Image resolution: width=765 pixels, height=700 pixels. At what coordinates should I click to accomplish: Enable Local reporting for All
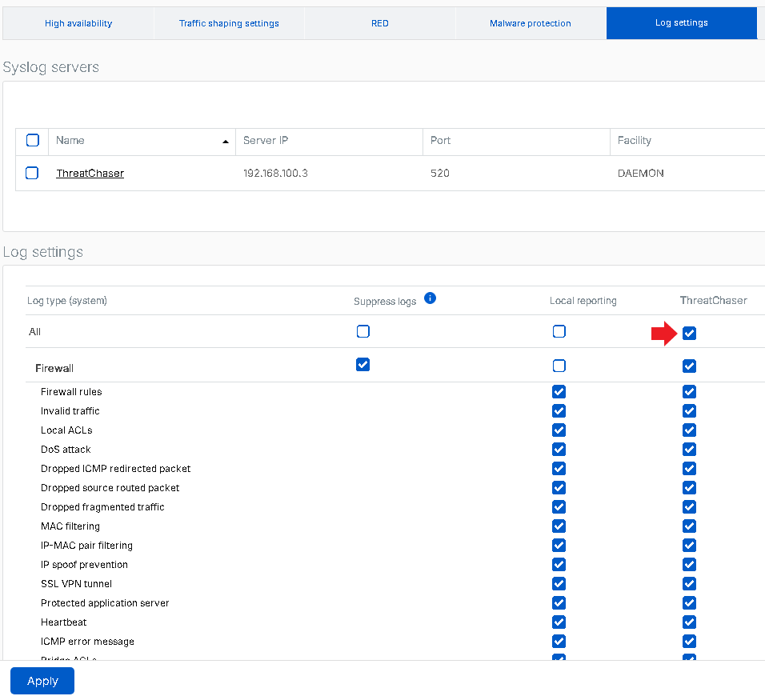(559, 331)
